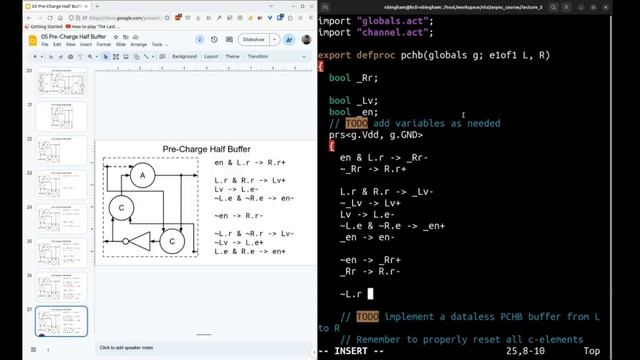Screen dimensions: 640x360
Task: Click the TODO add variables comment line
Action: click(x=414, y=123)
